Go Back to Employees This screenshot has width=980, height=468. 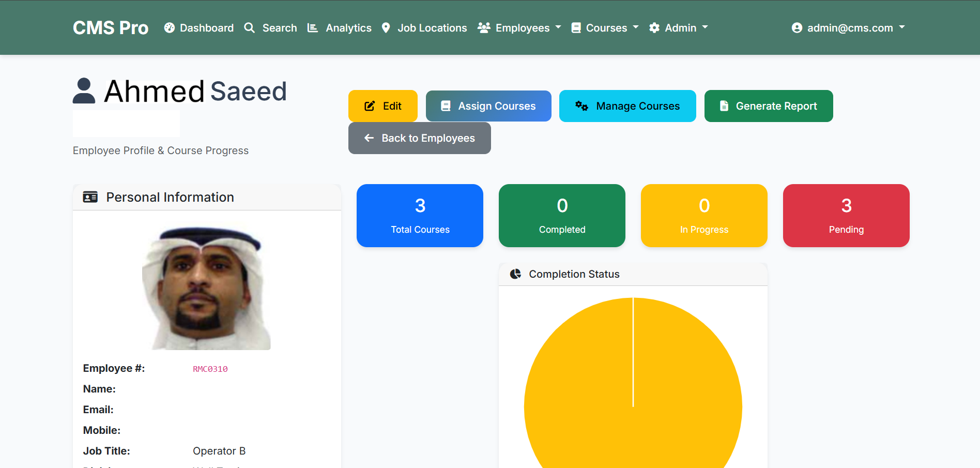point(420,138)
